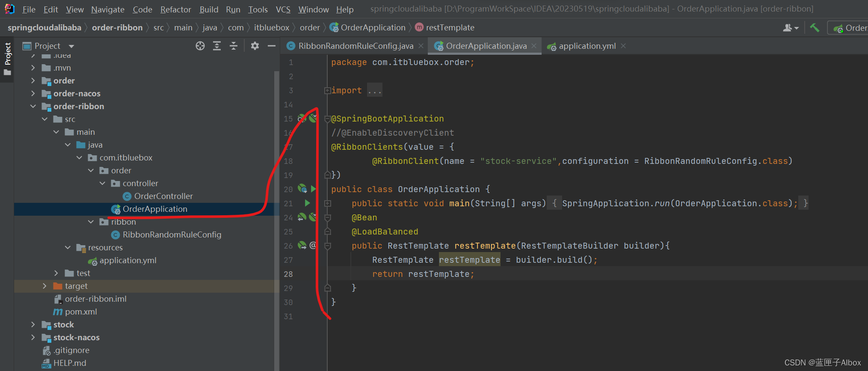Image resolution: width=868 pixels, height=371 pixels.
Task: Expand the target folder
Action: (x=44, y=286)
